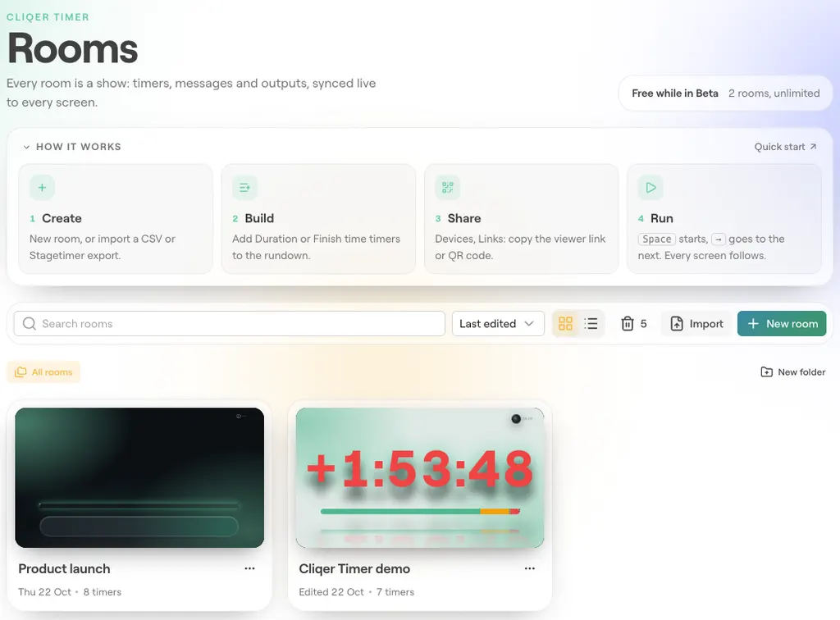Open the Cliqer Timer demo thumbnail
840x620 pixels.
point(420,477)
